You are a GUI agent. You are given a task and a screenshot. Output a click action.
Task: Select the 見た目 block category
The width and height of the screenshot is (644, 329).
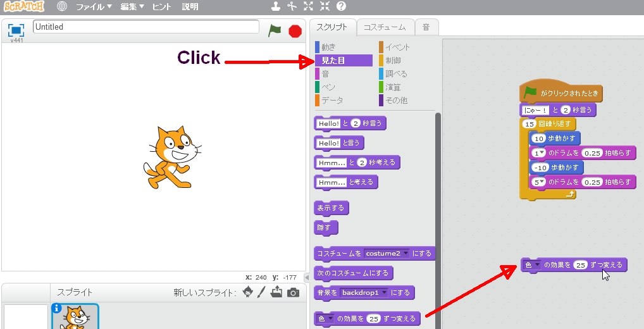point(344,60)
